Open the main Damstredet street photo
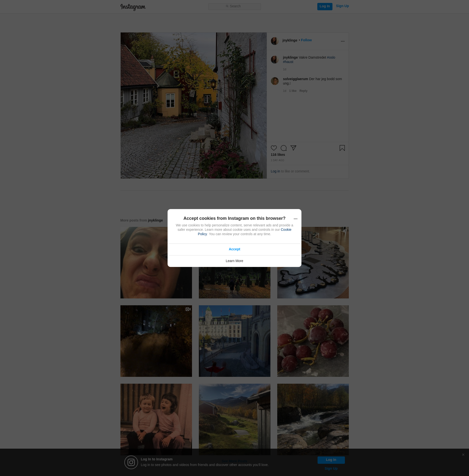 (193, 106)
